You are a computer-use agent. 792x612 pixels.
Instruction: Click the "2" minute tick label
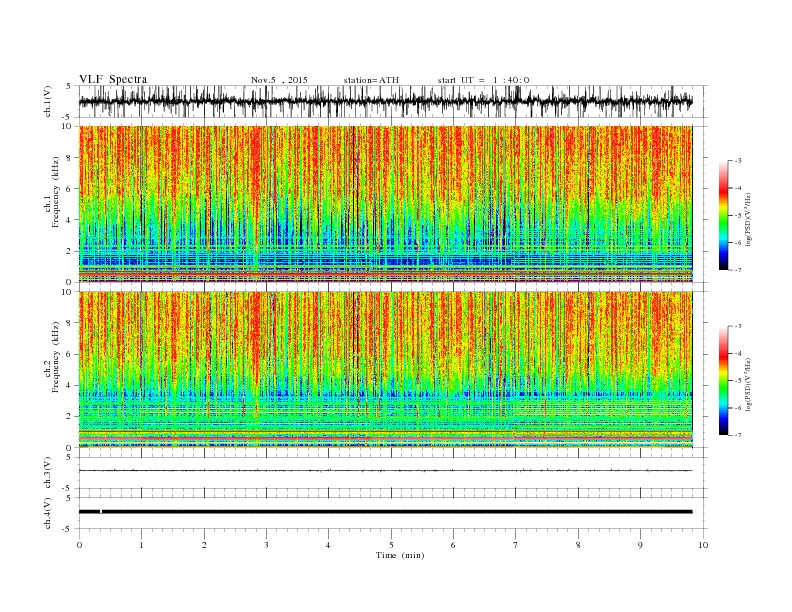point(204,545)
